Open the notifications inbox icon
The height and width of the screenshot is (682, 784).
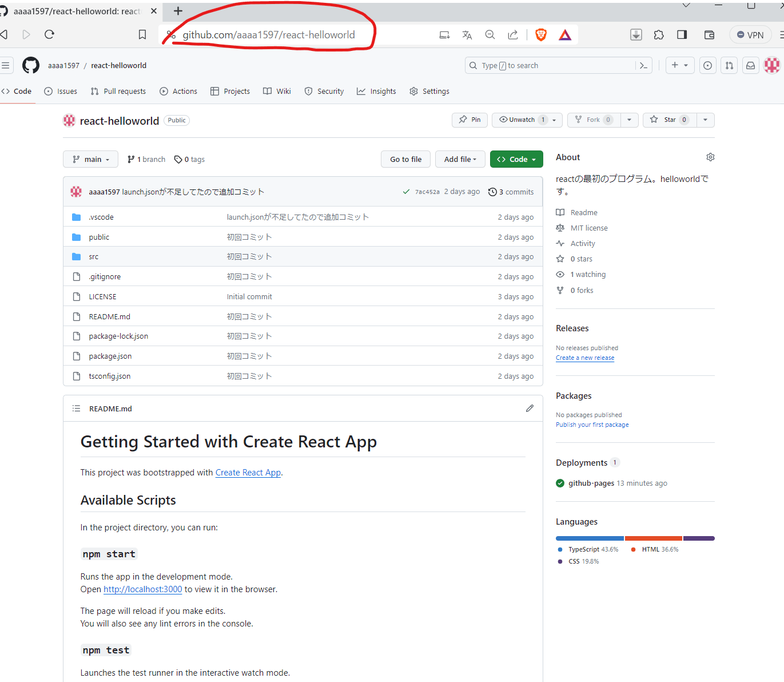pyautogui.click(x=751, y=66)
